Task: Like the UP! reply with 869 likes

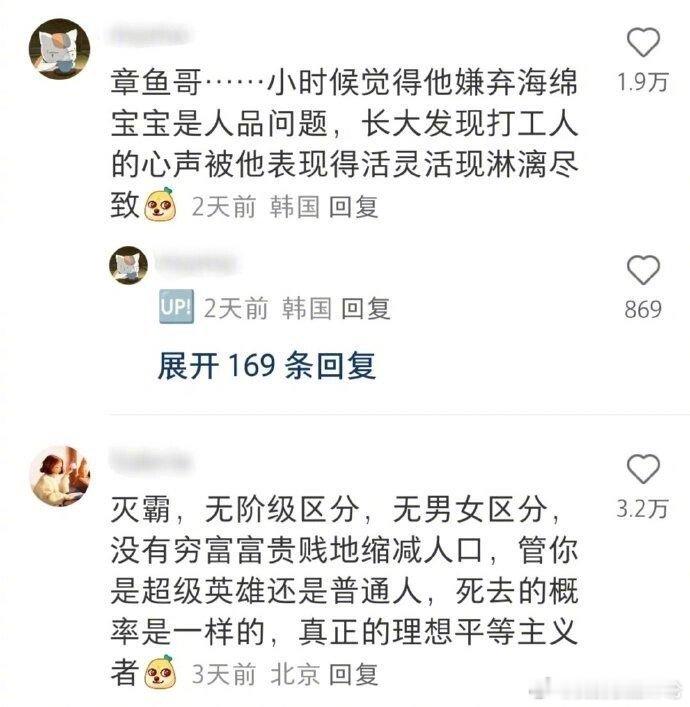Action: [x=643, y=270]
